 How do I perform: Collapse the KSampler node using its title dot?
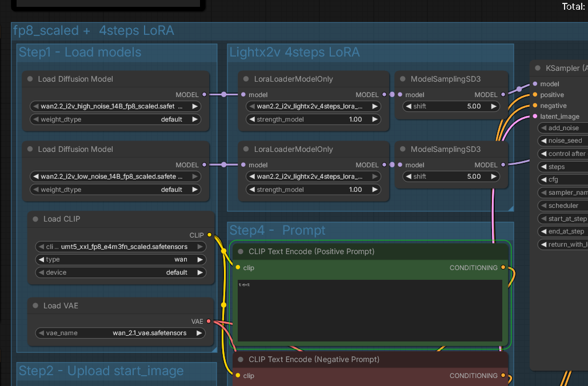tap(538, 68)
